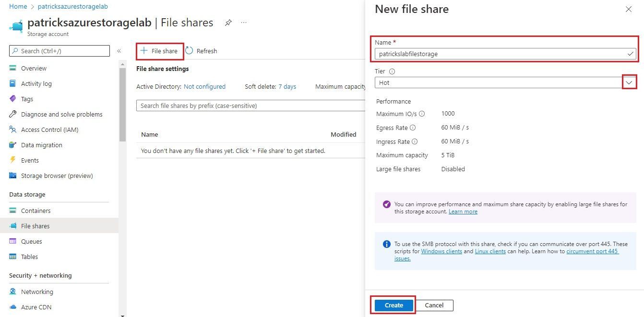Click the file share Name input field
The image size is (644, 317).
505,54
